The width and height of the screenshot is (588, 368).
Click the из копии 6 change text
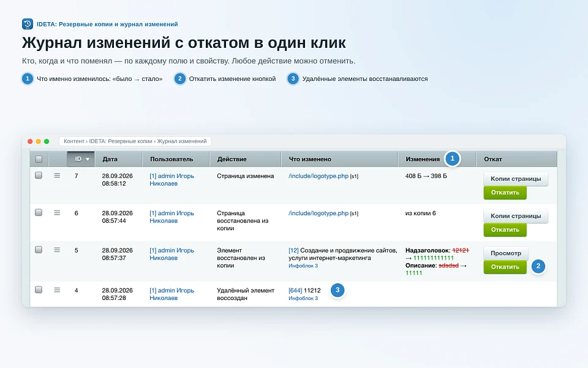(420, 213)
